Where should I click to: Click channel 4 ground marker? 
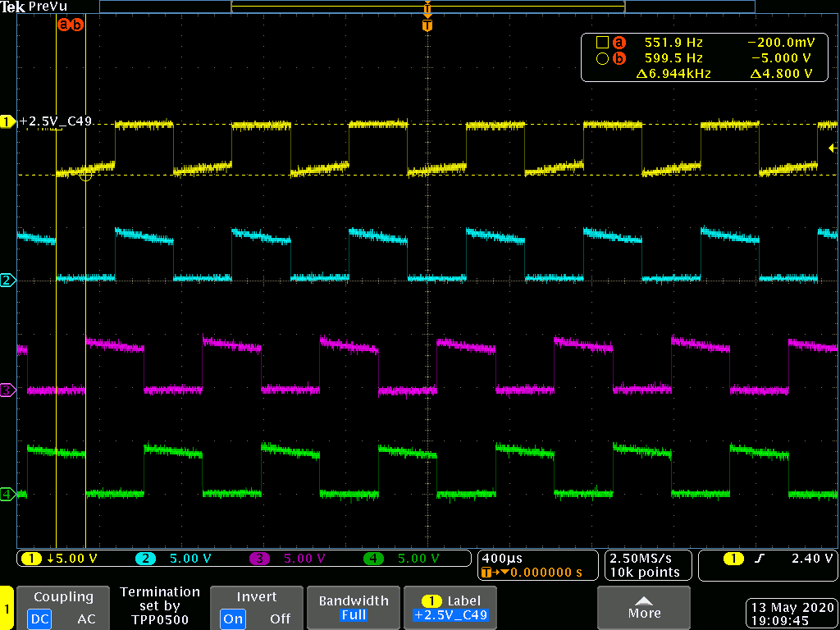pyautogui.click(x=7, y=494)
